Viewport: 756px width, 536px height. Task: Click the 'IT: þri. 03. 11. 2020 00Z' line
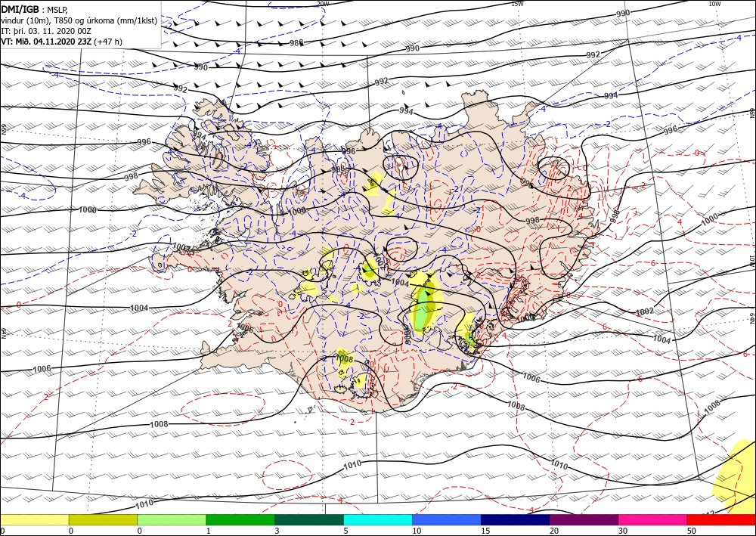click(x=46, y=31)
